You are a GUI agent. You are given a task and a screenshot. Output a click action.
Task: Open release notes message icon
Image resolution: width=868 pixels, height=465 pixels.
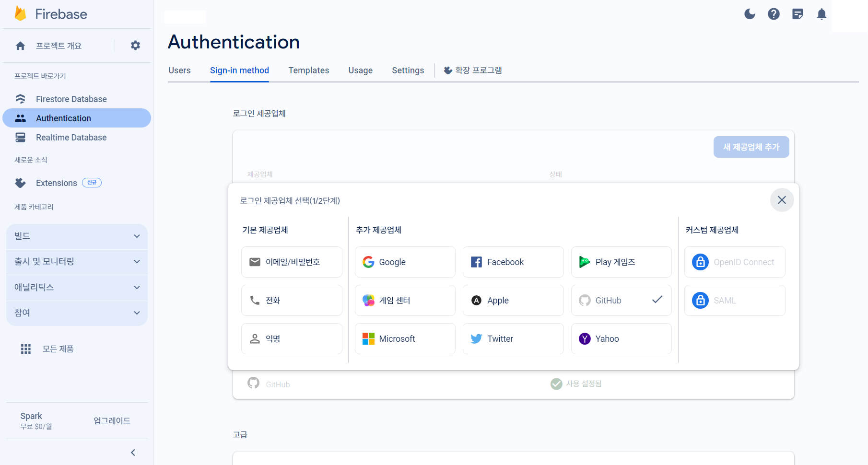coord(798,14)
